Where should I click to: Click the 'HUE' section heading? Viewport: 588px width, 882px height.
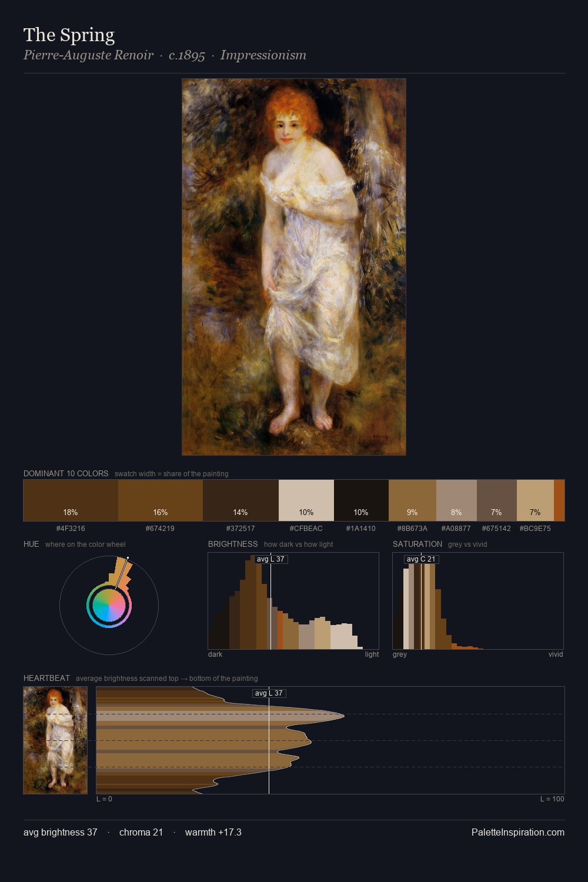[31, 544]
